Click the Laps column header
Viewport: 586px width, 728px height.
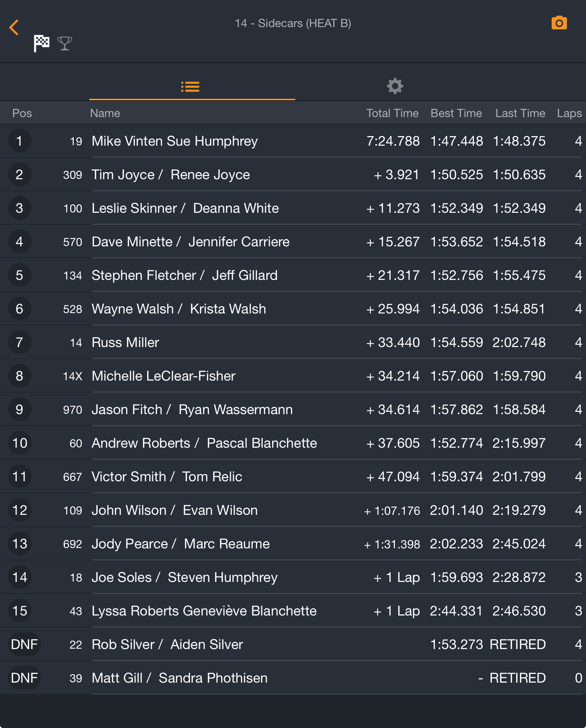[x=569, y=113]
